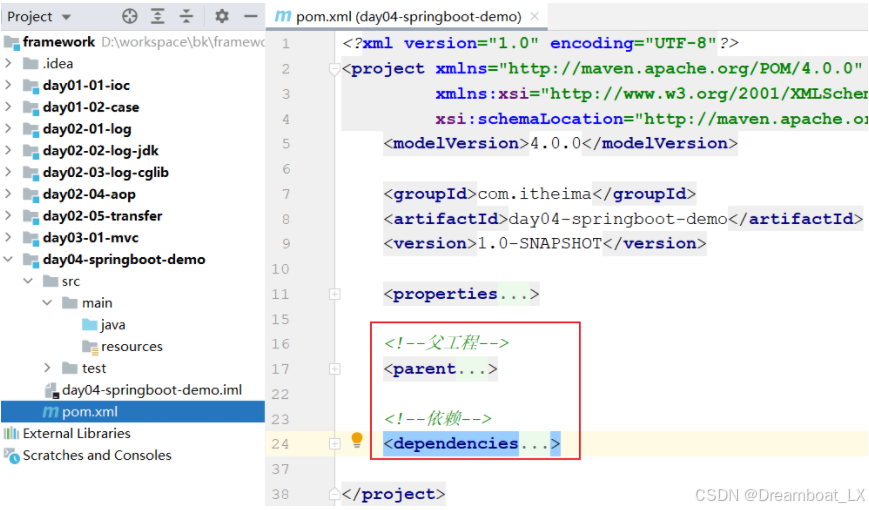The height and width of the screenshot is (510, 869).
Task: Click the folded <parent...> text
Action: (441, 369)
